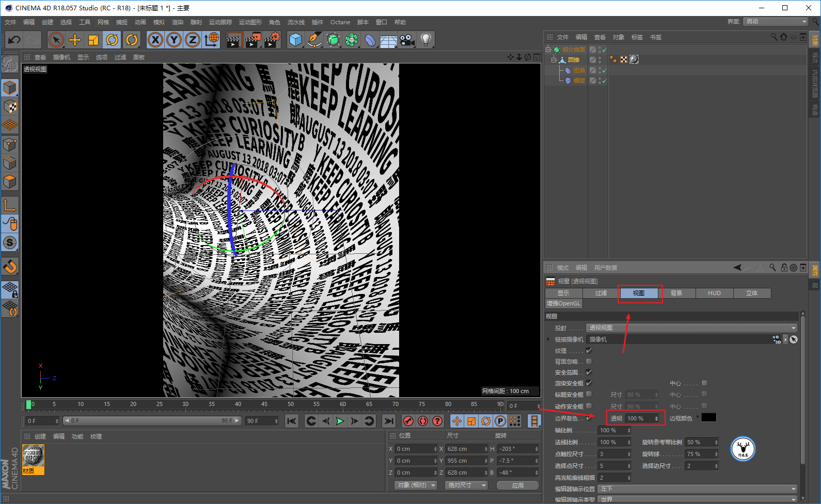Add a light with lightbulb icon

425,40
